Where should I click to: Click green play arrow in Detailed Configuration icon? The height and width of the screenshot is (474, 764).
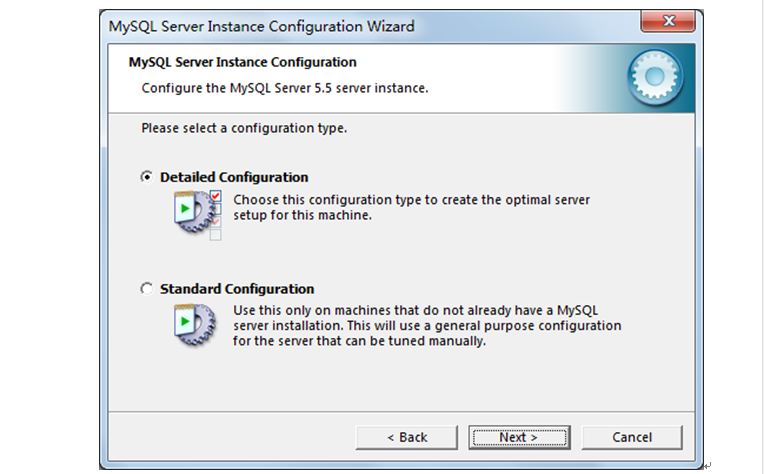(185, 209)
